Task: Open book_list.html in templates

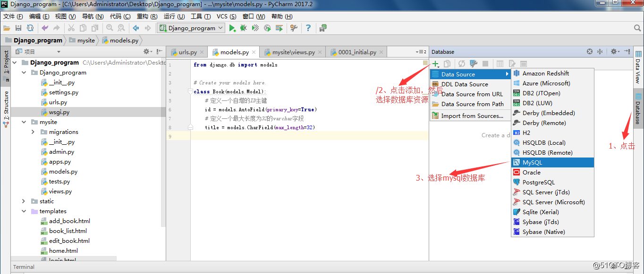Action: pos(68,231)
